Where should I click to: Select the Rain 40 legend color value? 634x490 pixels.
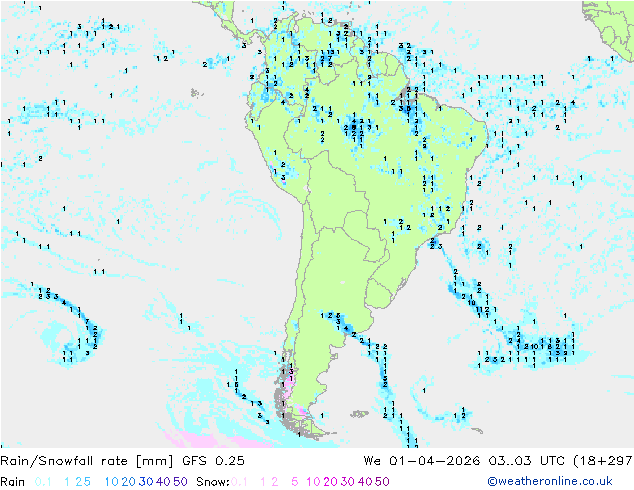pos(163,482)
